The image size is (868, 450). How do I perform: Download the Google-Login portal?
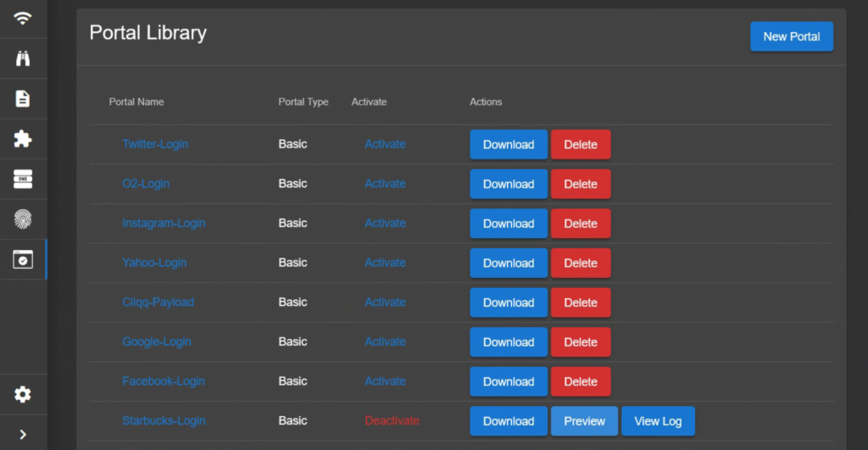coord(509,342)
